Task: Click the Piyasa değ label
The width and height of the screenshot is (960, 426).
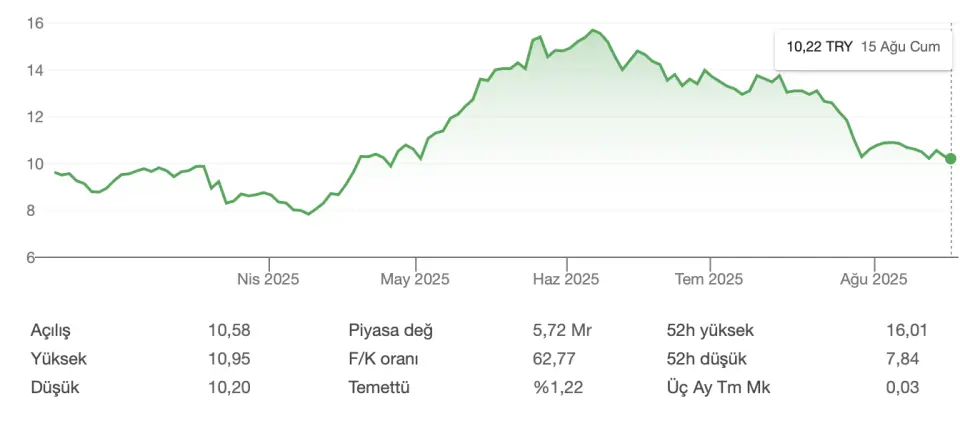Action: point(391,331)
